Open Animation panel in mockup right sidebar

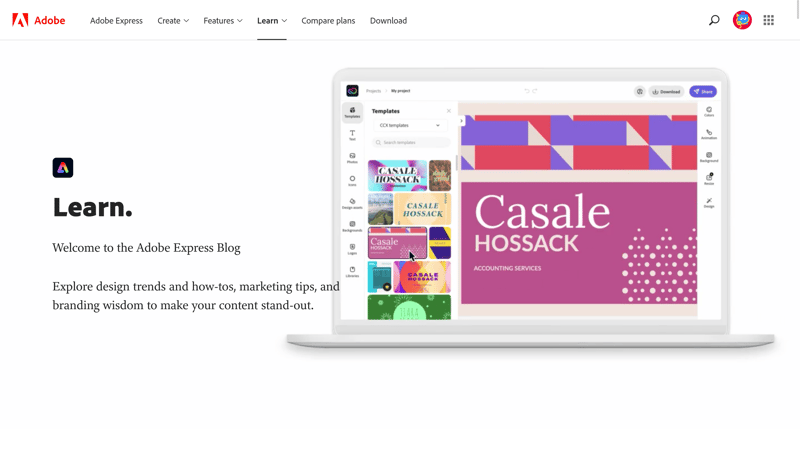click(709, 135)
